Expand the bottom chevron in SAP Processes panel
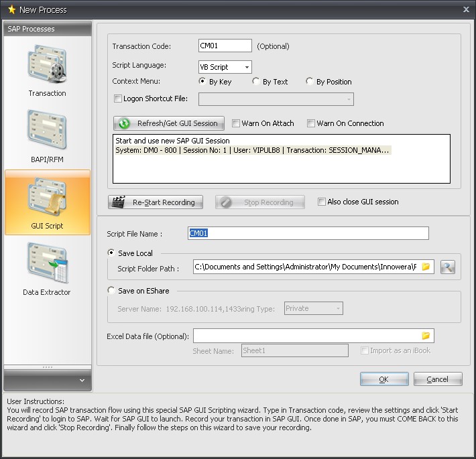 point(82,381)
